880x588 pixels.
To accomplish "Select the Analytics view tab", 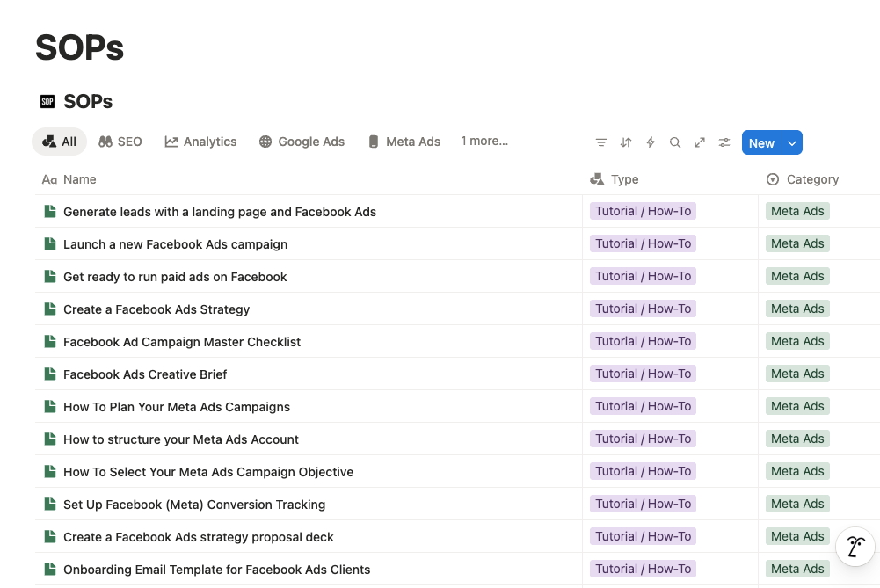I will 200,142.
